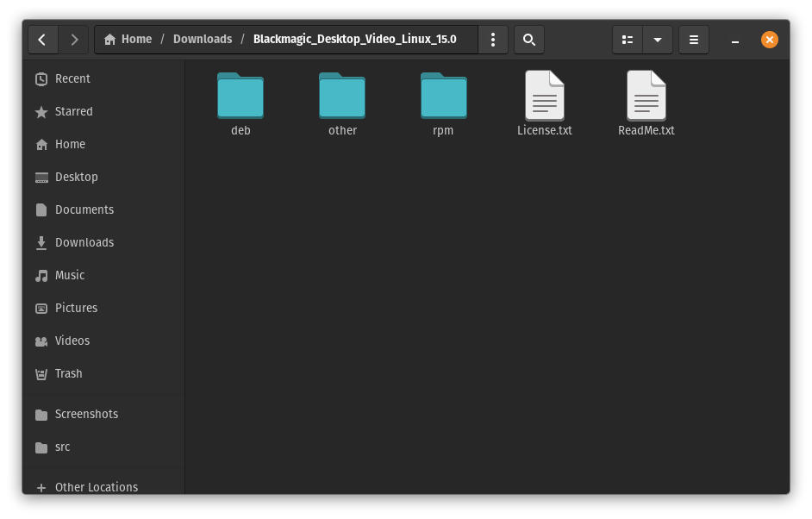Select the rpm folder
Image resolution: width=812 pixels, height=519 pixels.
tap(444, 103)
